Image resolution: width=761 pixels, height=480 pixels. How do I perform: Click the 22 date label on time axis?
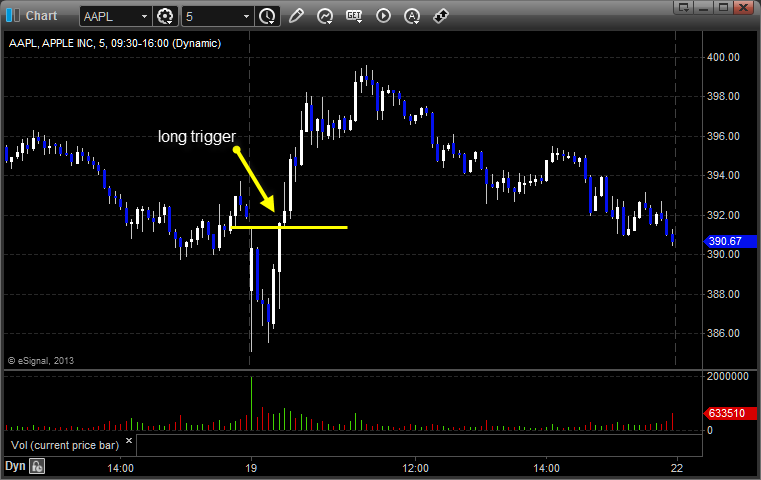coord(677,468)
